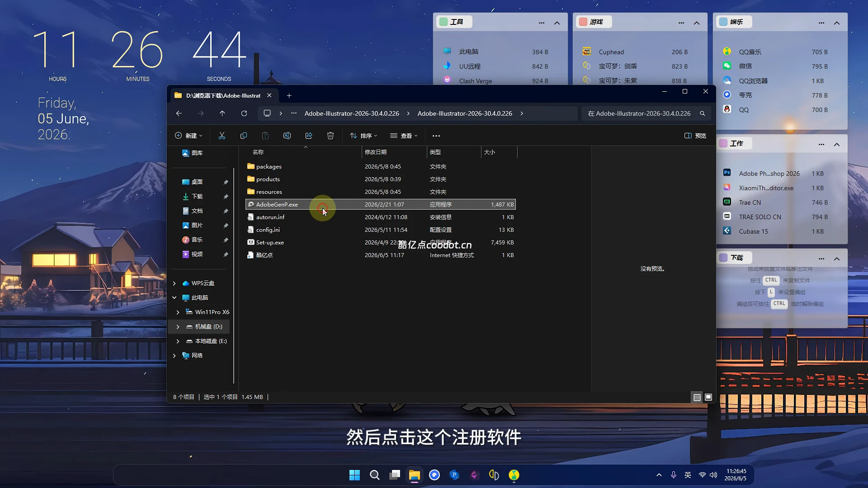This screenshot has width=868, height=488.
Task: Collapse 此电脑 in navigation tree
Action: [175, 298]
